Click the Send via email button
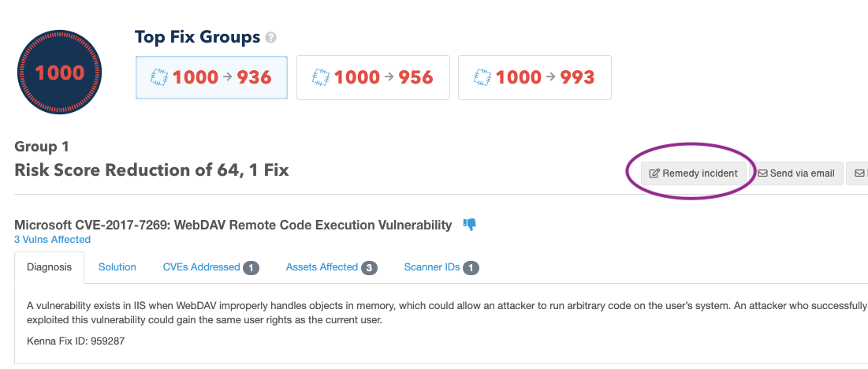 pyautogui.click(x=795, y=173)
